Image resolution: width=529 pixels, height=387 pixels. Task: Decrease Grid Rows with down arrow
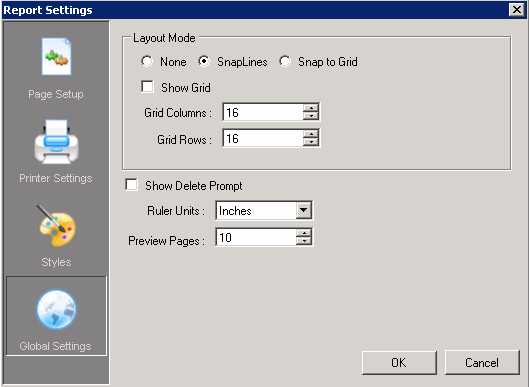[311, 142]
